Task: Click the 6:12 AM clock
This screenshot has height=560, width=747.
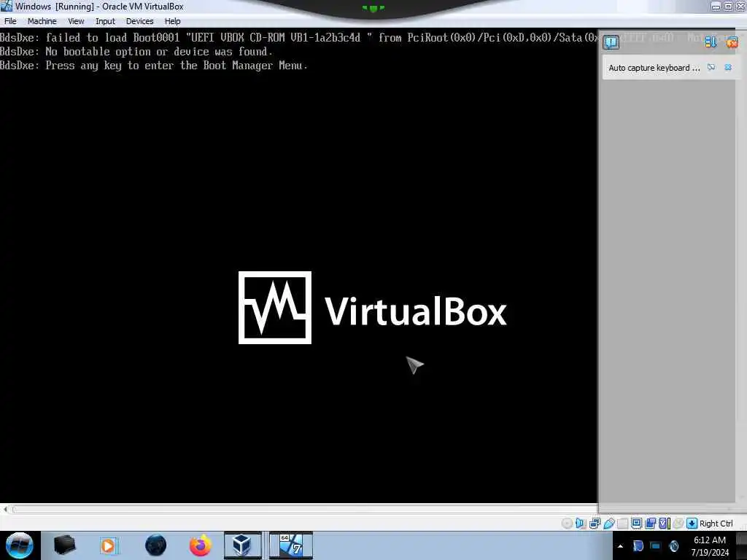Action: coord(709,540)
